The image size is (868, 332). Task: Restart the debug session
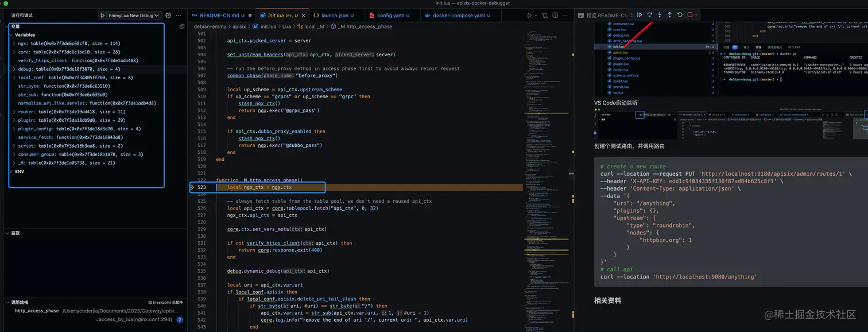click(680, 15)
